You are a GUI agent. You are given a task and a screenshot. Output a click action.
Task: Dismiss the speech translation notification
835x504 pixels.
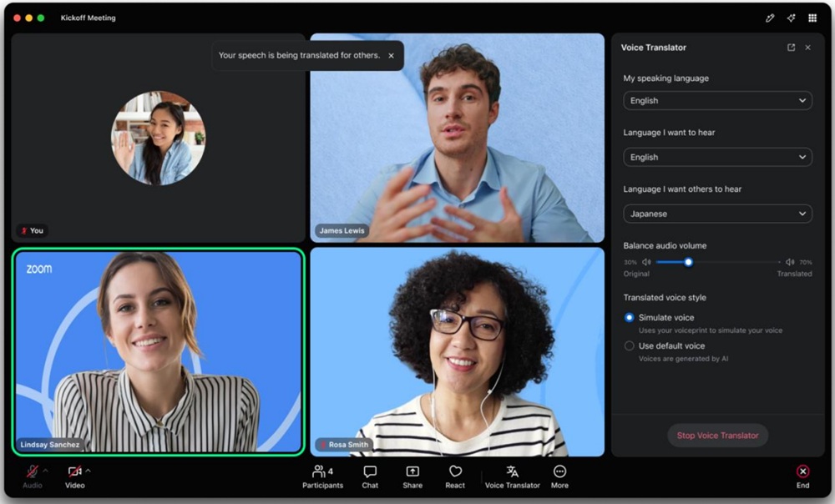(392, 55)
